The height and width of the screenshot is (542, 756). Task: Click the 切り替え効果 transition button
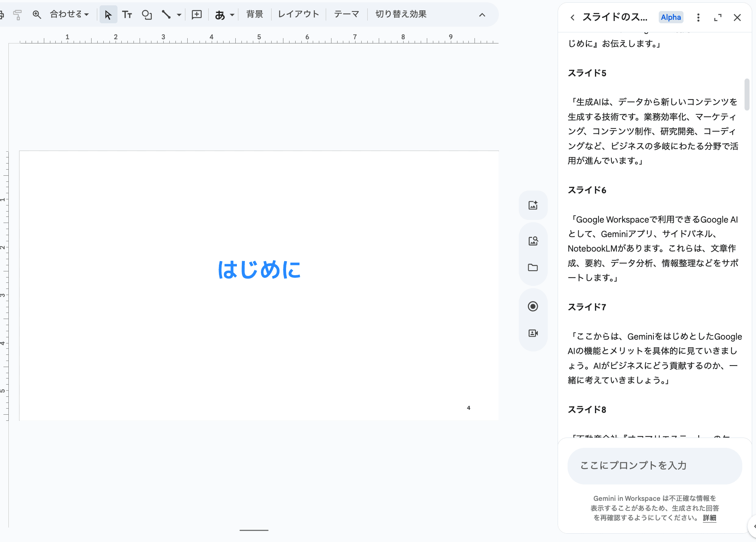click(x=401, y=14)
